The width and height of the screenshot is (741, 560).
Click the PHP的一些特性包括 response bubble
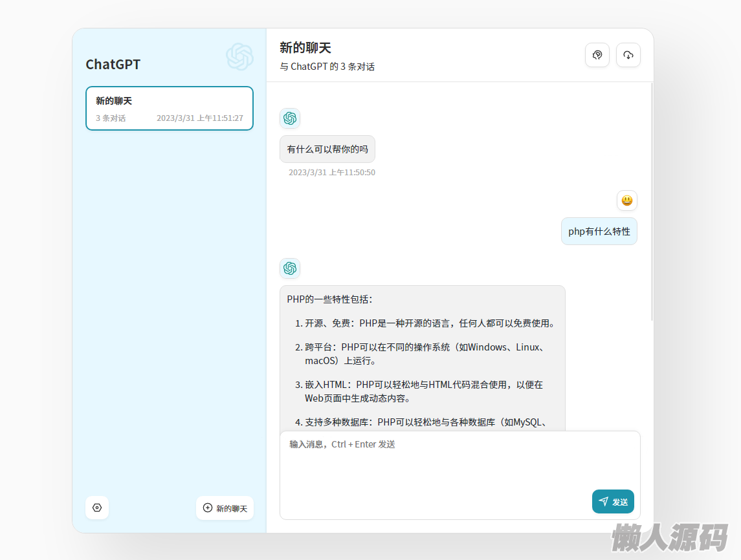(422, 356)
